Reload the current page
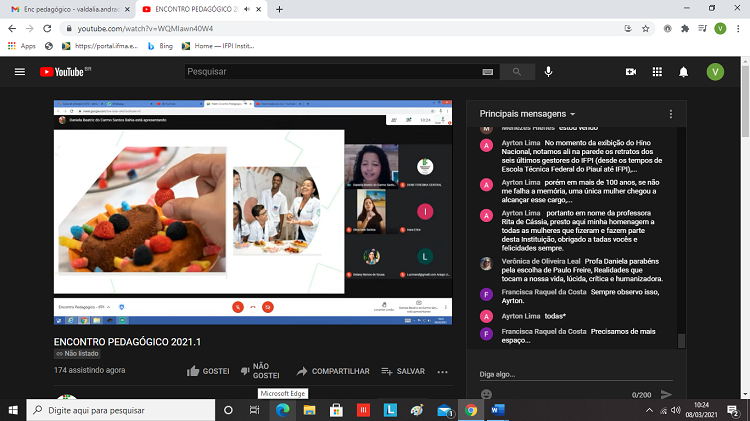 [x=47, y=29]
